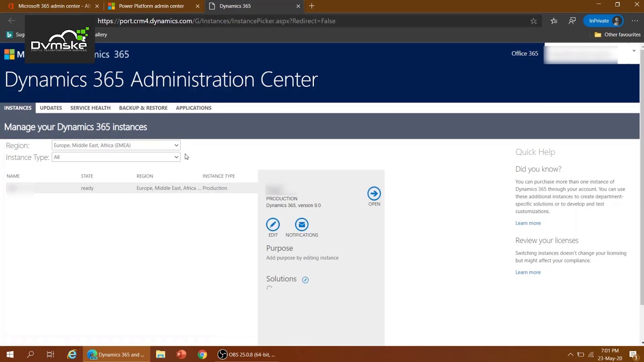Screen dimensions: 644x362
Task: Sort by STATE column header
Action: pos(87,176)
